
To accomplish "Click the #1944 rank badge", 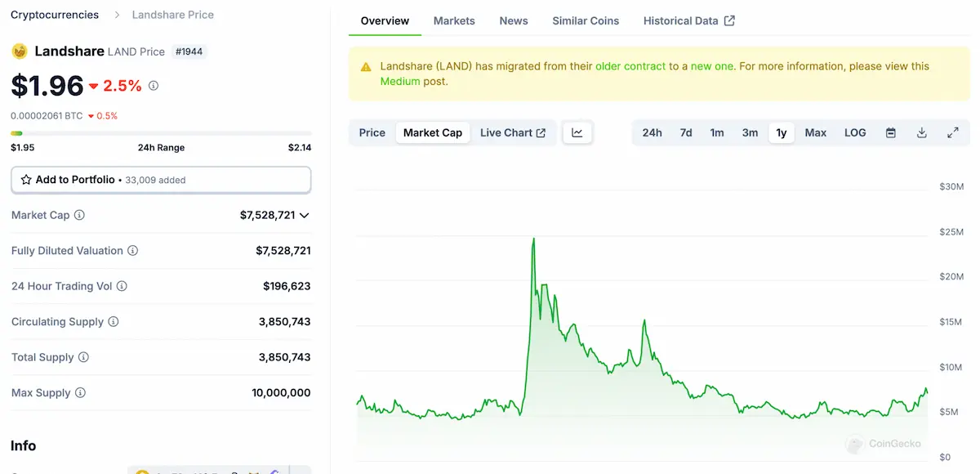I will pyautogui.click(x=189, y=51).
